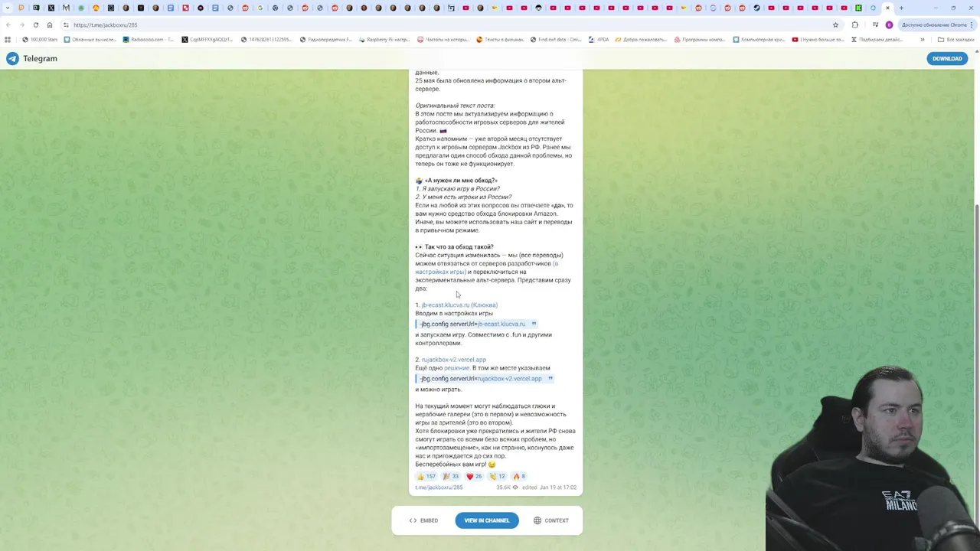Open the Компьютерная кри... bookmark
Screen dimensions: 980x551
(x=759, y=39)
